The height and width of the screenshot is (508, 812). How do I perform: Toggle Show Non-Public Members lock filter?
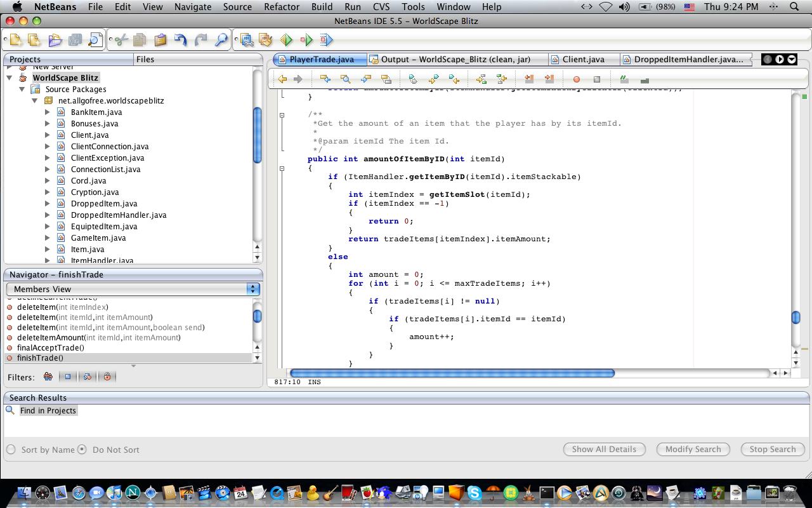[x=107, y=377]
